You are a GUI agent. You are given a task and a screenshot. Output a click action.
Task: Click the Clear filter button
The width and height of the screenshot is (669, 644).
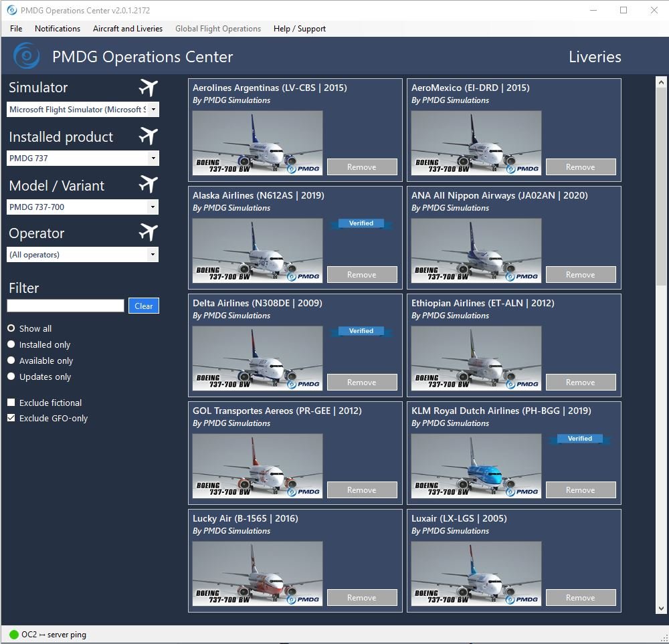tap(144, 306)
